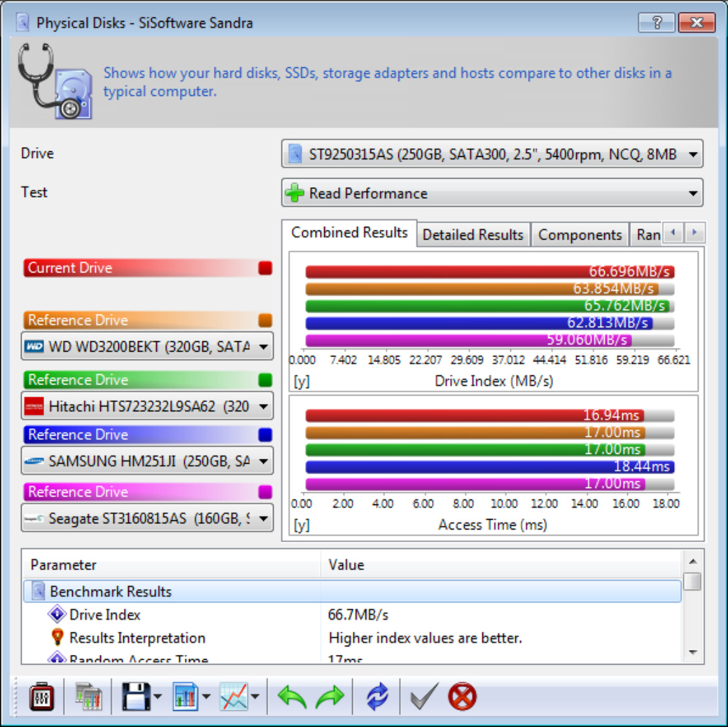This screenshot has width=728, height=727.
Task: Click the Higher index values are better text
Action: (425, 638)
